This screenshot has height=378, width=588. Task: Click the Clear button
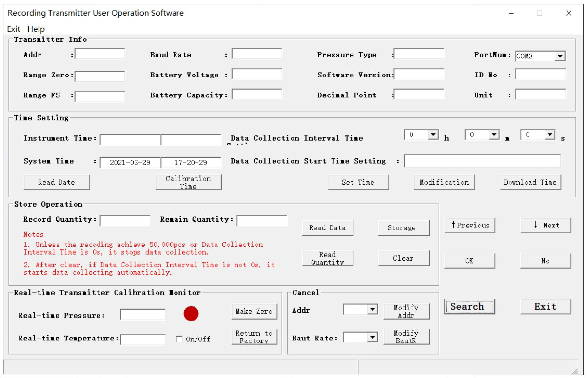[x=403, y=258]
